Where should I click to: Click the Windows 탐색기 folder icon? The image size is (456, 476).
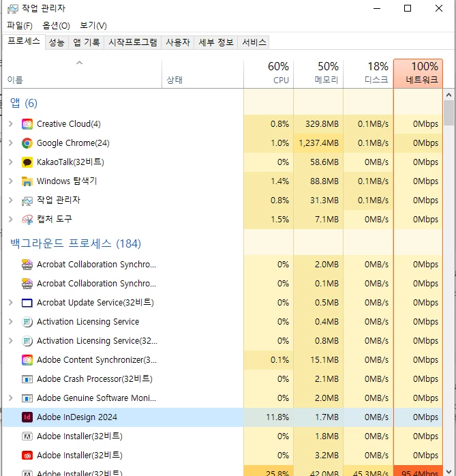coord(27,181)
